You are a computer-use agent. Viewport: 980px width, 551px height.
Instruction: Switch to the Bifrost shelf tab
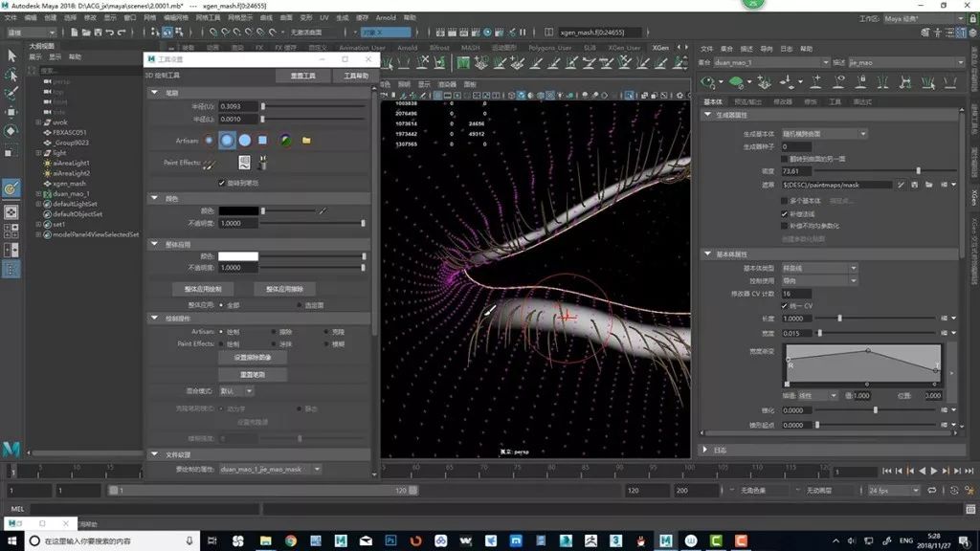[x=438, y=48]
